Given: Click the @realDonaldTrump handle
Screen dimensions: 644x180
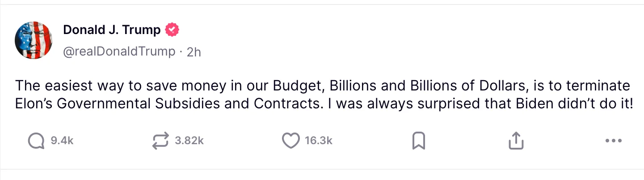Looking at the screenshot, I should pyautogui.click(x=119, y=52).
